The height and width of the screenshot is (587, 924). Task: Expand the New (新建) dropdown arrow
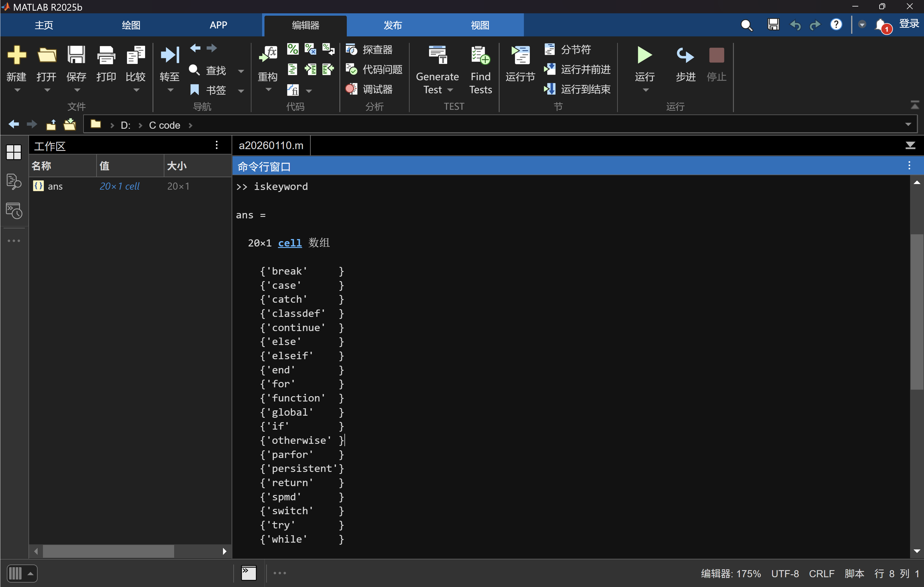pyautogui.click(x=17, y=90)
